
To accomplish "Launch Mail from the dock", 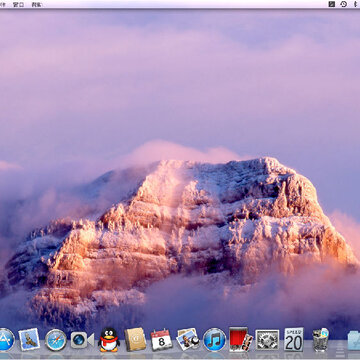I will (29, 339).
